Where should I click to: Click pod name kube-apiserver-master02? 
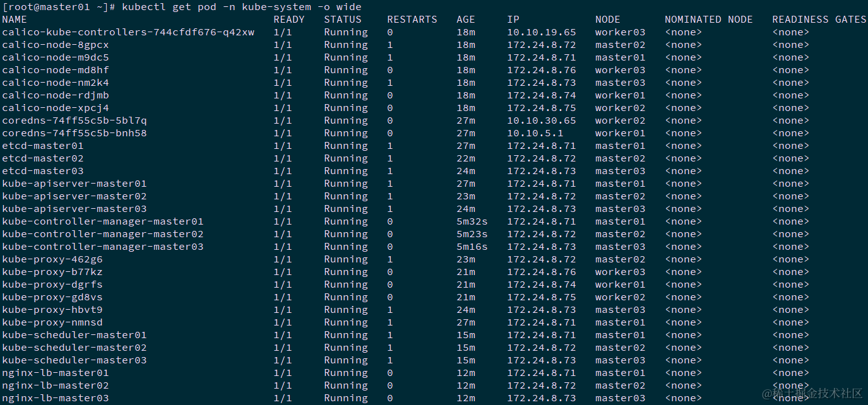click(x=74, y=196)
